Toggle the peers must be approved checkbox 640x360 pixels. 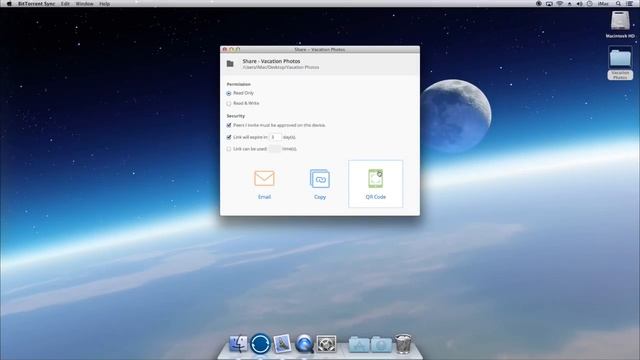click(x=229, y=125)
